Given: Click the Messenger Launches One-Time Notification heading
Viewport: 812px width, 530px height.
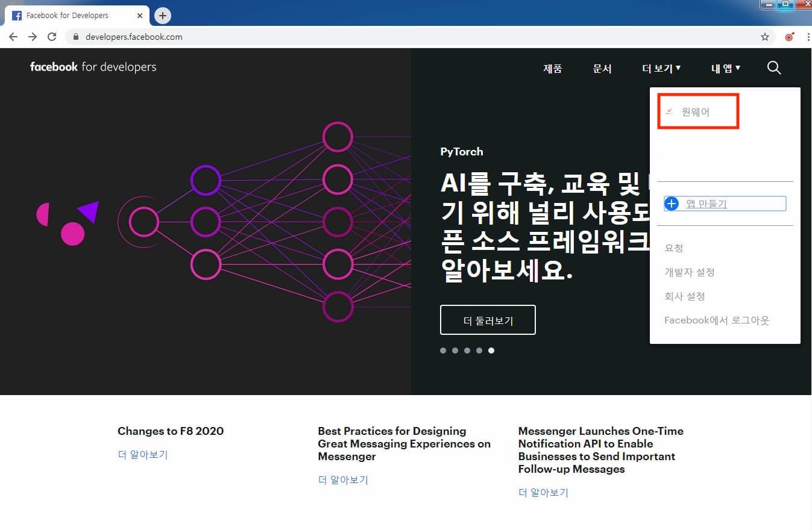Looking at the screenshot, I should pyautogui.click(x=601, y=450).
